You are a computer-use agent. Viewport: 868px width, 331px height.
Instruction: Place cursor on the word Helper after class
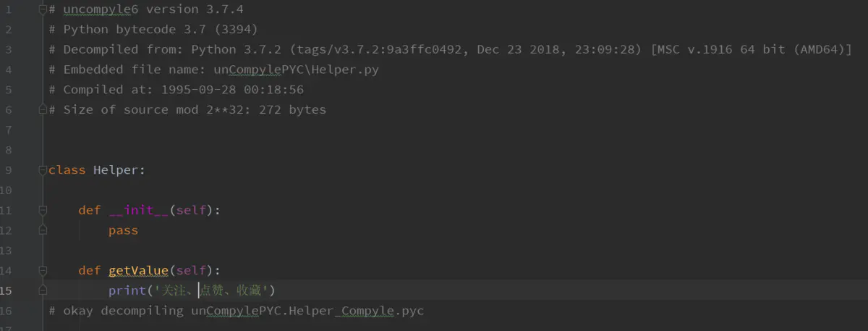(119, 170)
